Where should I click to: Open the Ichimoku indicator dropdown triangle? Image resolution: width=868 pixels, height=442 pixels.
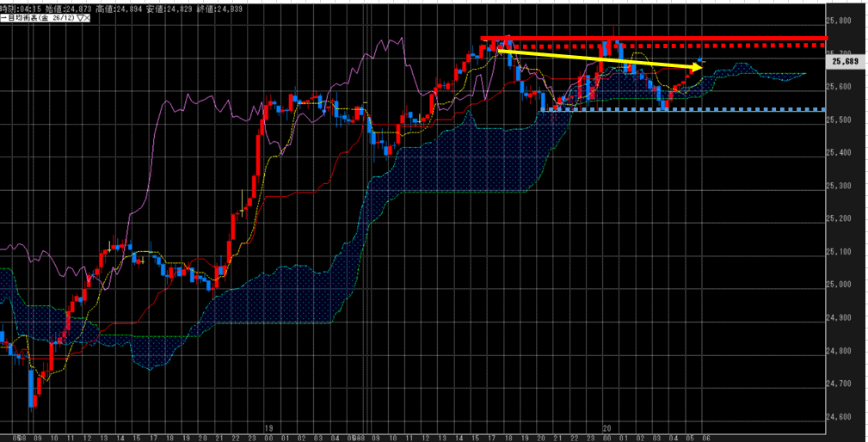(79, 15)
